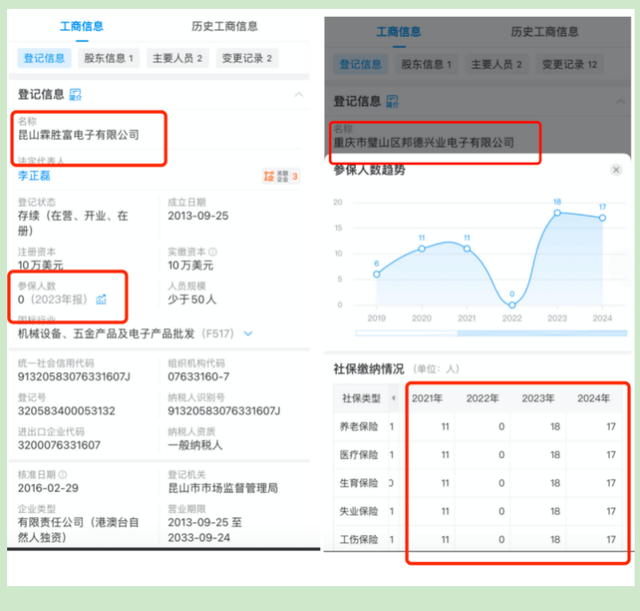Click company name 重庆市璧山区邦德兴业电子有限公司
The height and width of the screenshot is (611, 640).
click(x=424, y=142)
